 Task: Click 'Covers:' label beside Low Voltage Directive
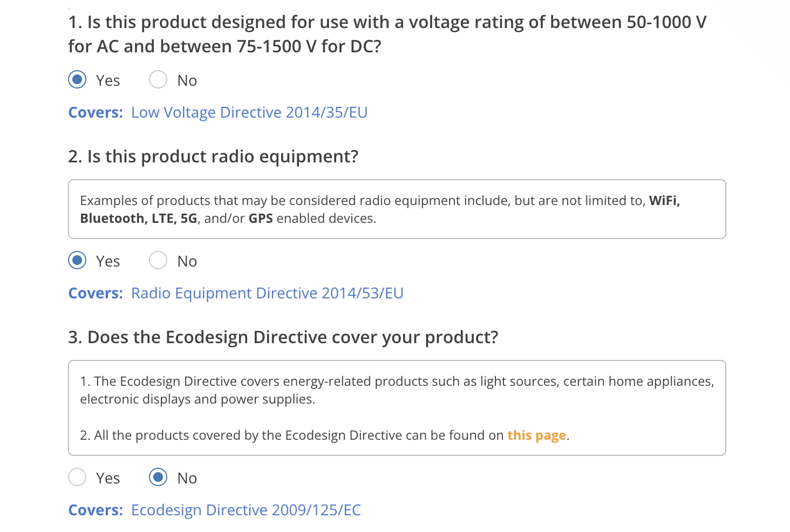point(96,112)
